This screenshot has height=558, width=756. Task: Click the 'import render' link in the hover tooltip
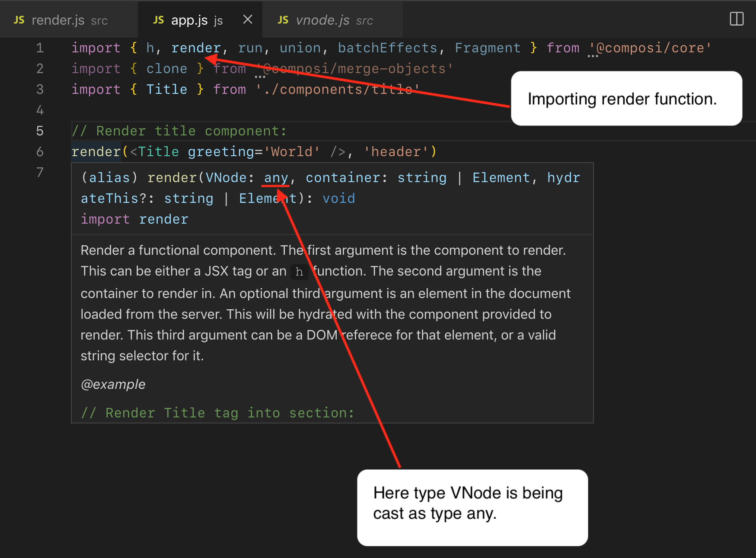(x=134, y=219)
